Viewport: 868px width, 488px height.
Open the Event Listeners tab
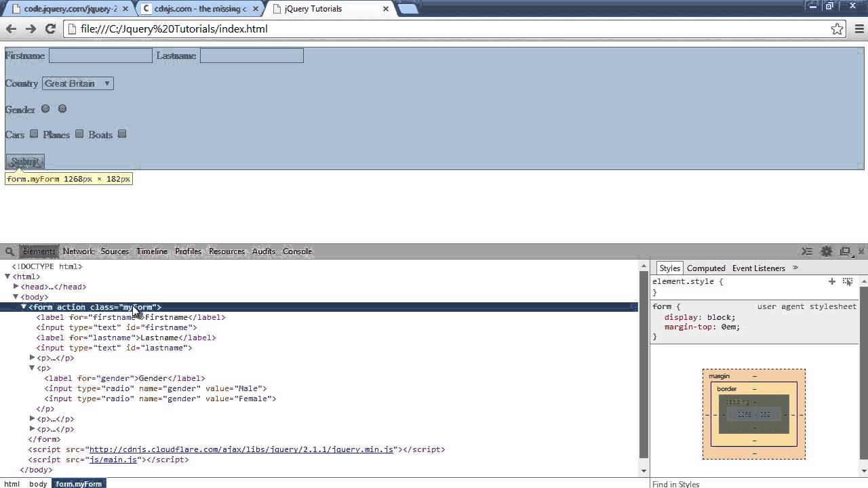click(x=758, y=268)
